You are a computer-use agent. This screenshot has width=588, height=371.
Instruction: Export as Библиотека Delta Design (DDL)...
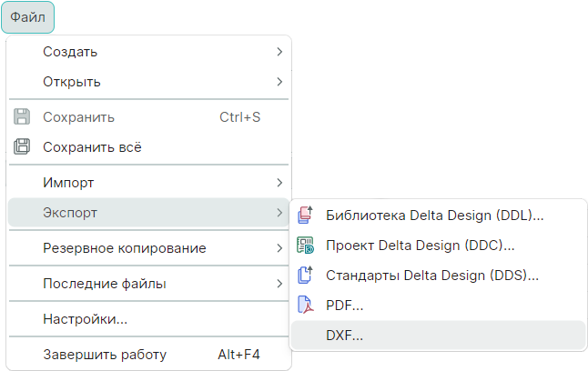click(434, 216)
